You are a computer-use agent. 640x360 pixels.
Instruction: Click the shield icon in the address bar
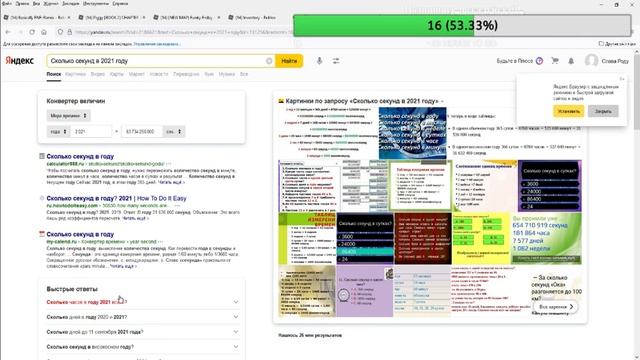click(x=60, y=32)
